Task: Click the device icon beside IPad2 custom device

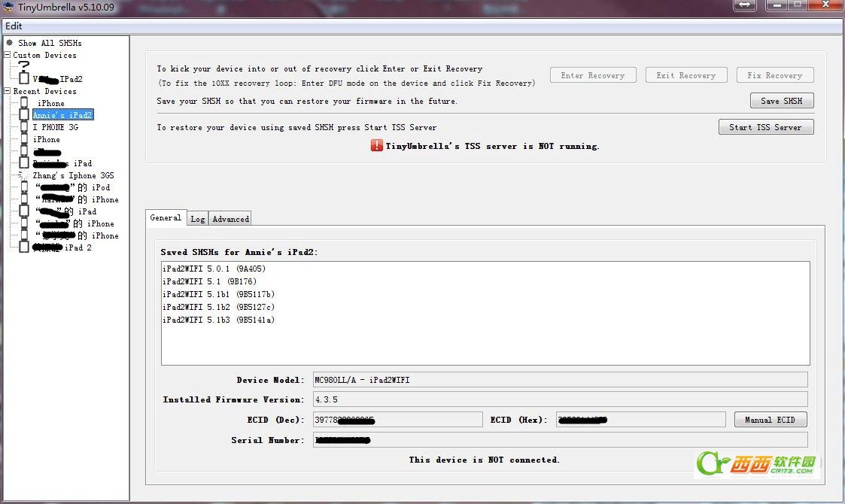Action: point(24,78)
